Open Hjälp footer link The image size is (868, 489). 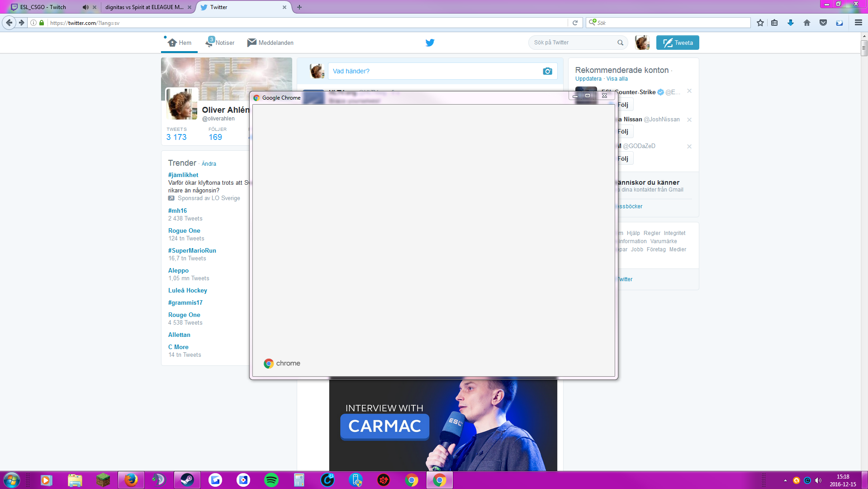pyautogui.click(x=633, y=233)
